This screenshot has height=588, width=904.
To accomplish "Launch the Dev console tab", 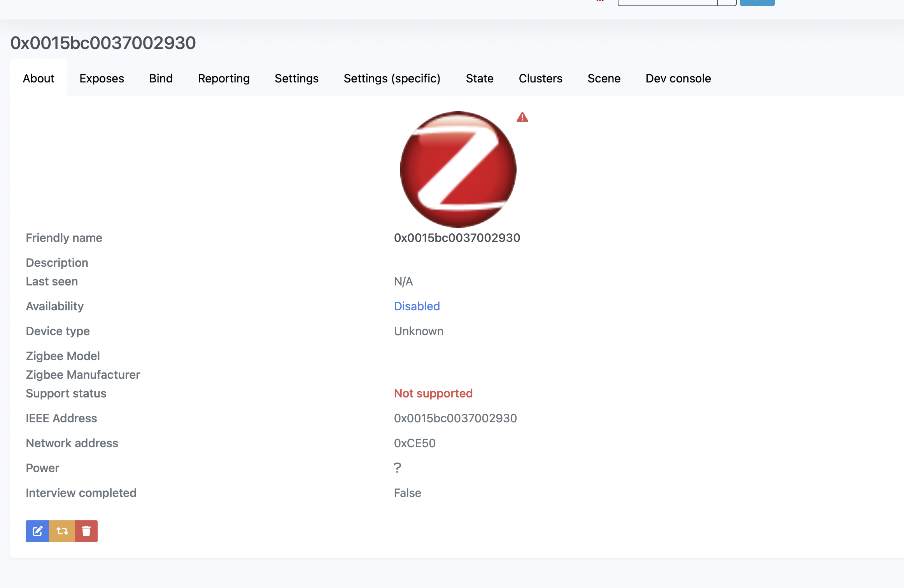I will 678,78.
